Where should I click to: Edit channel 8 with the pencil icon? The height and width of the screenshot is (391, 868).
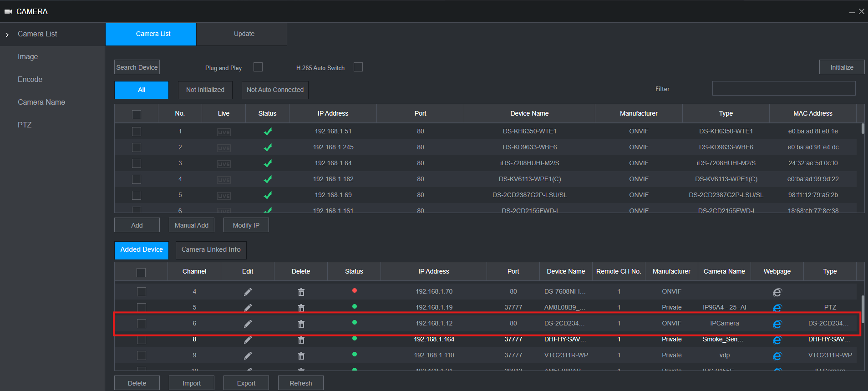pyautogui.click(x=248, y=340)
